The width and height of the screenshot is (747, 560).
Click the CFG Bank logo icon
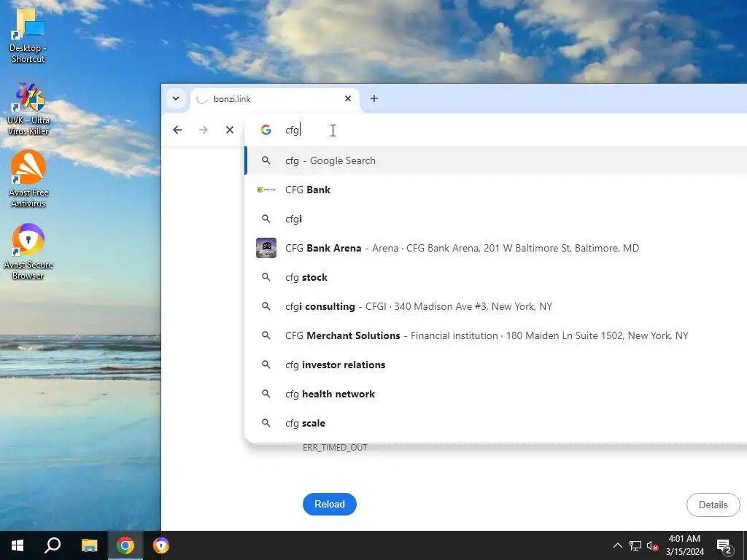(266, 190)
